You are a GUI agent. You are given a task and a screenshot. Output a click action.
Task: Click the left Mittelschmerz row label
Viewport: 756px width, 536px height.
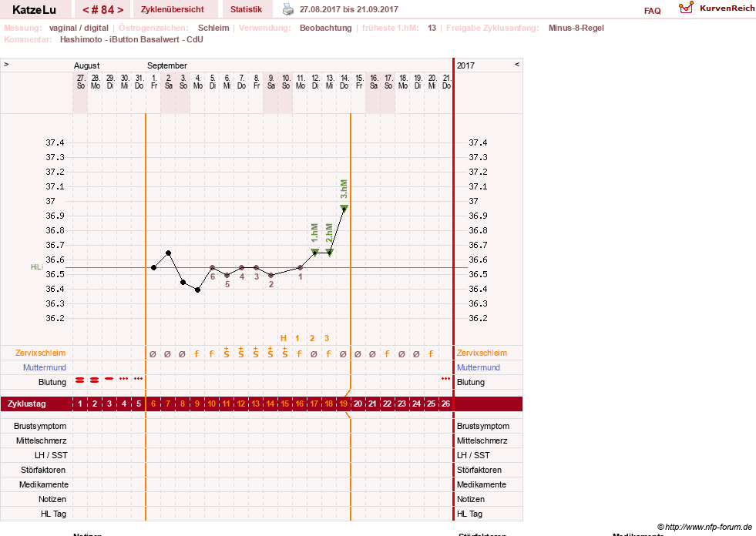(x=42, y=441)
